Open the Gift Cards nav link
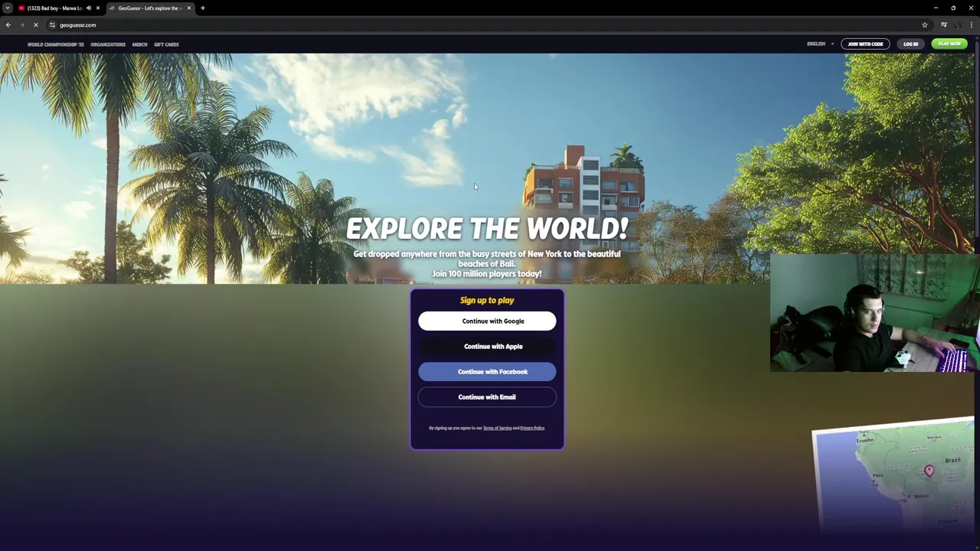This screenshot has width=980, height=551. 166,44
